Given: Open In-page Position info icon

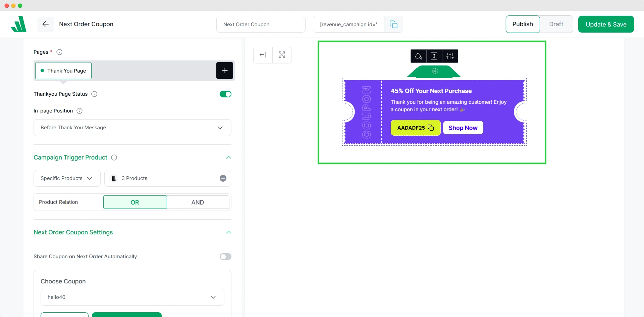Looking at the screenshot, I should coord(79,111).
